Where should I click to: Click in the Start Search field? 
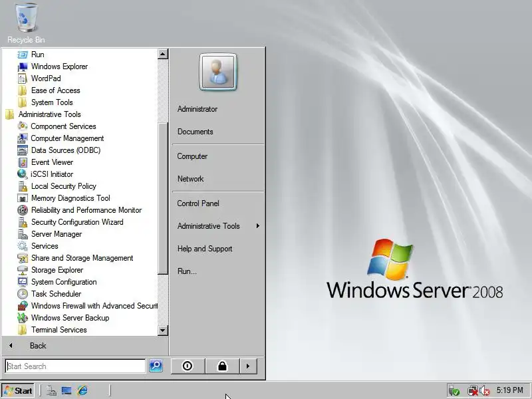(75, 366)
